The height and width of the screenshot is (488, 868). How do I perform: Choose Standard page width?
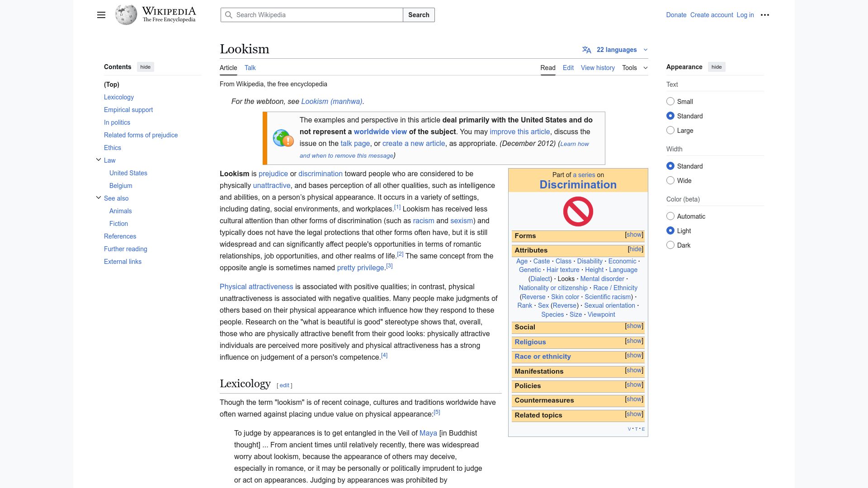[x=670, y=166]
